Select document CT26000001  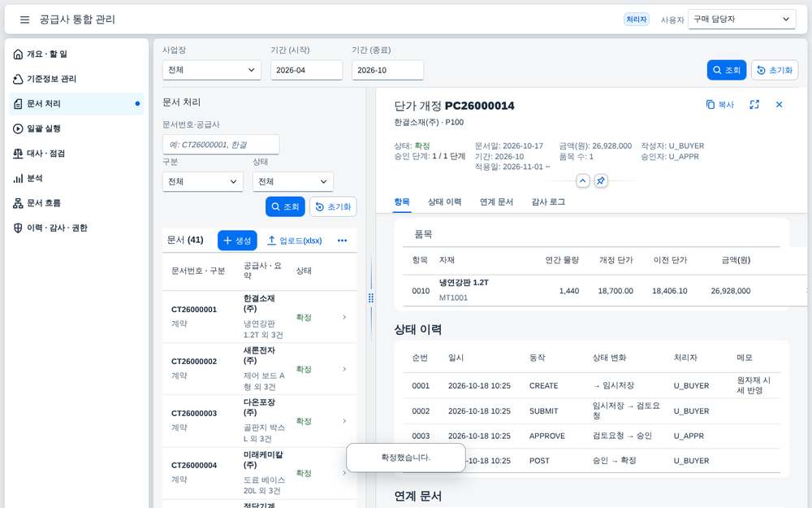tap(194, 310)
